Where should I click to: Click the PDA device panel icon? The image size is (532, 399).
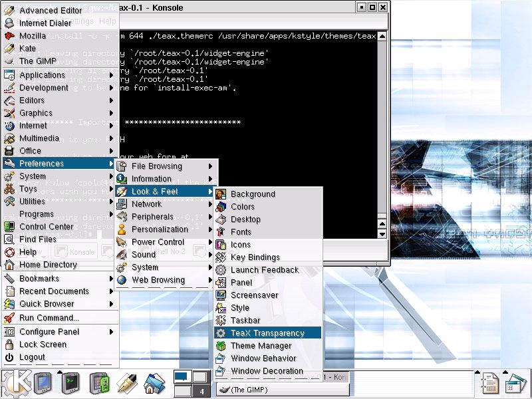tap(99, 384)
